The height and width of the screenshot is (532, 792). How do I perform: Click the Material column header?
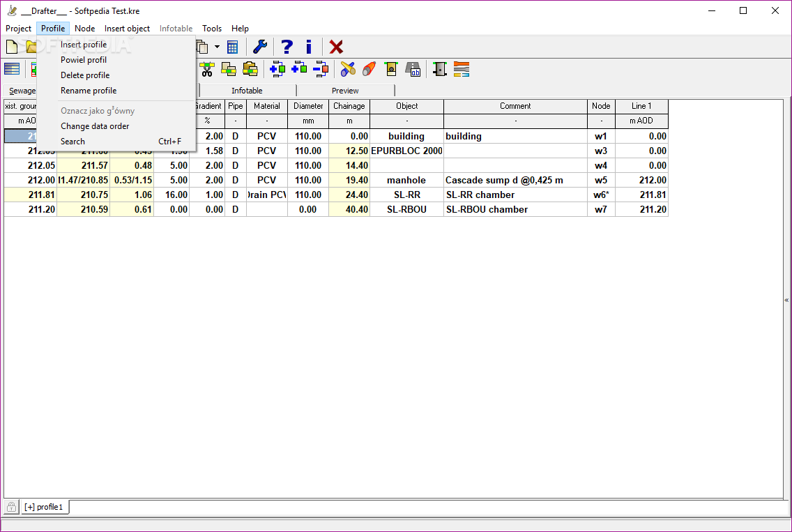(x=267, y=106)
